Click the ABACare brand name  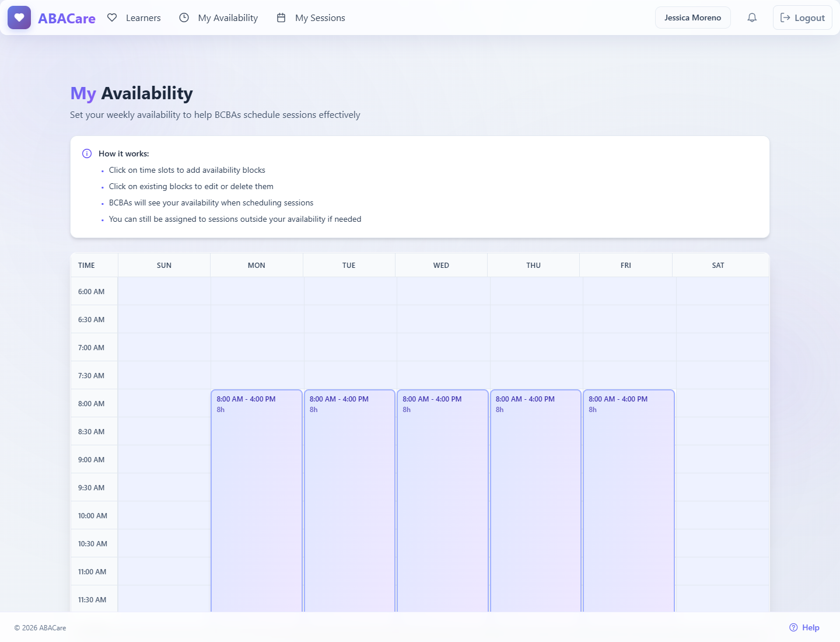(66, 18)
